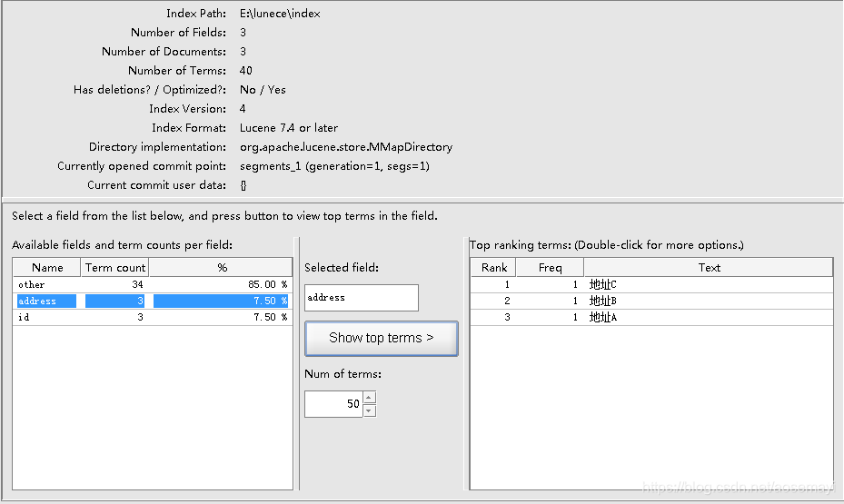This screenshot has width=844, height=504.
Task: Click the Rank column header
Action: tap(493, 267)
